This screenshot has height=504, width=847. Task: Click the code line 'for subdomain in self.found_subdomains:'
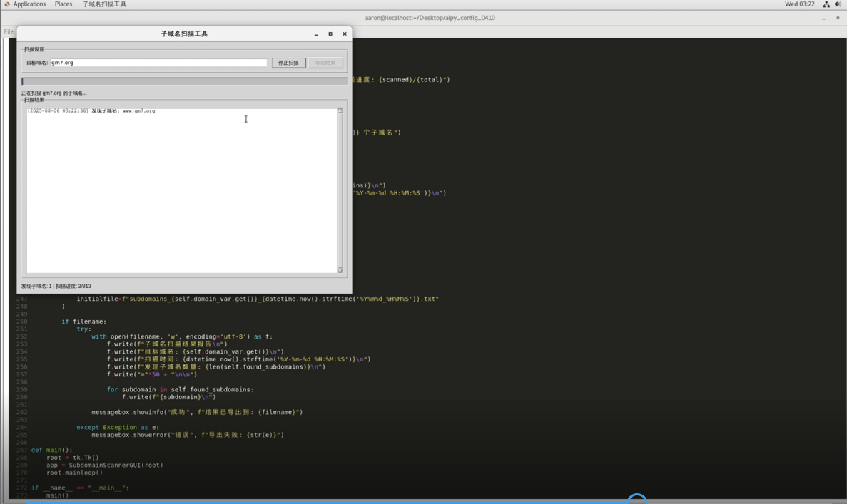point(180,390)
